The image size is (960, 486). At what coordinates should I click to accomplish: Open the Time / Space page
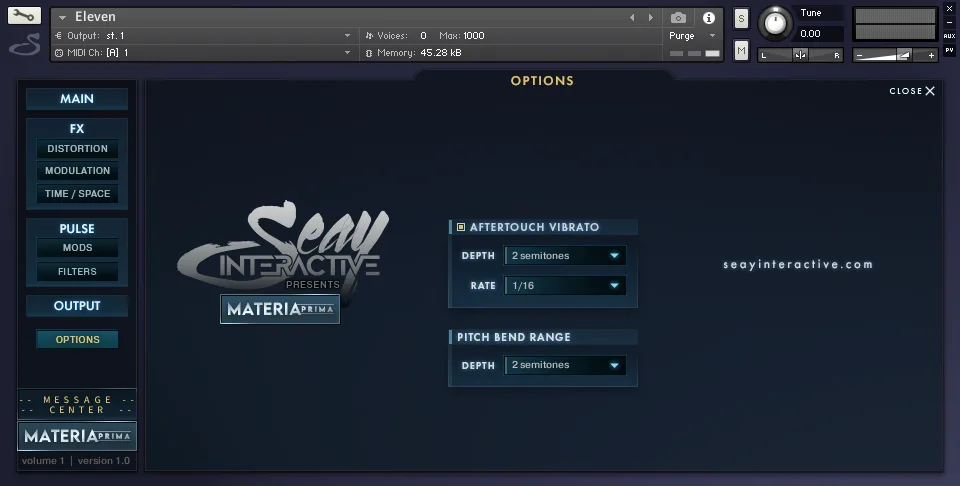(77, 194)
